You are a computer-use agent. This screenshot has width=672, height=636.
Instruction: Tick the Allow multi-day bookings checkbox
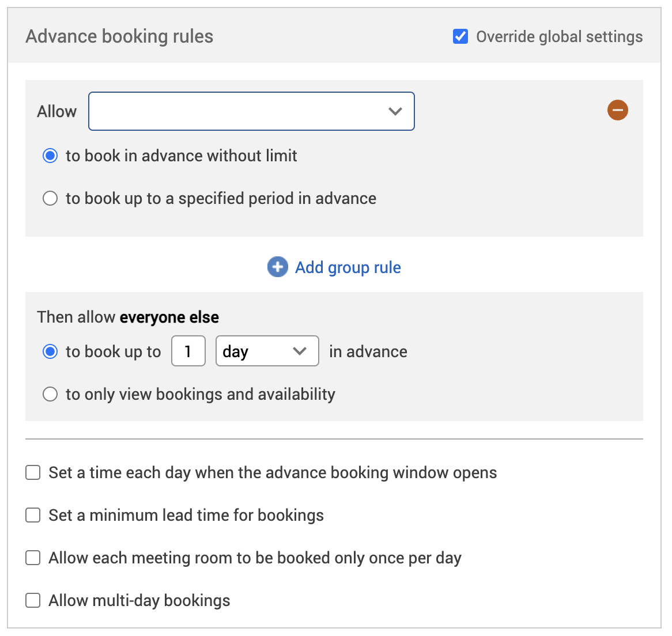(x=33, y=600)
